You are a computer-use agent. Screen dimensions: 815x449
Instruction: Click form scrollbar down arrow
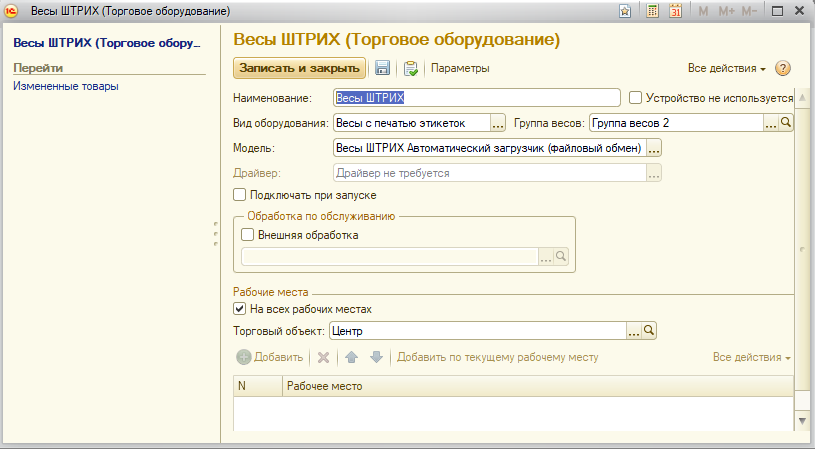coord(802,420)
